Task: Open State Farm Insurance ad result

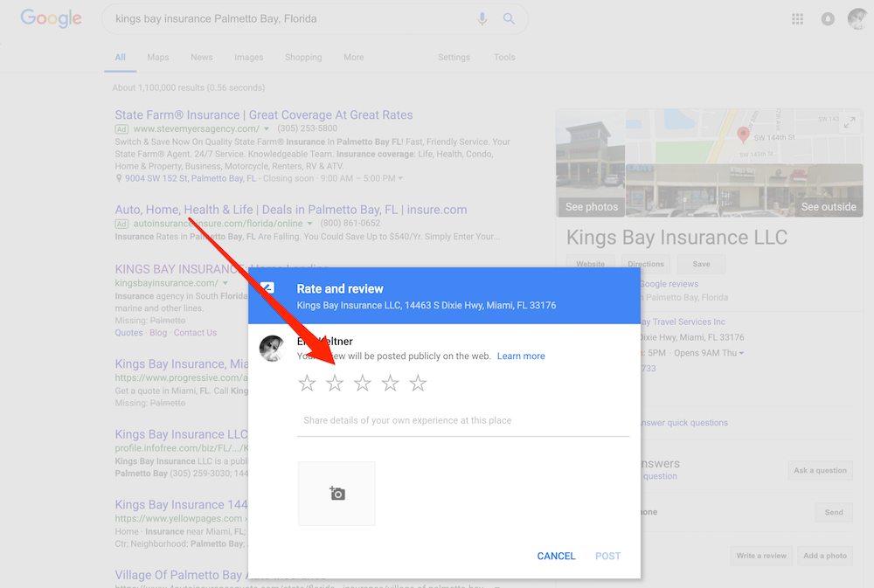Action: coord(264,114)
